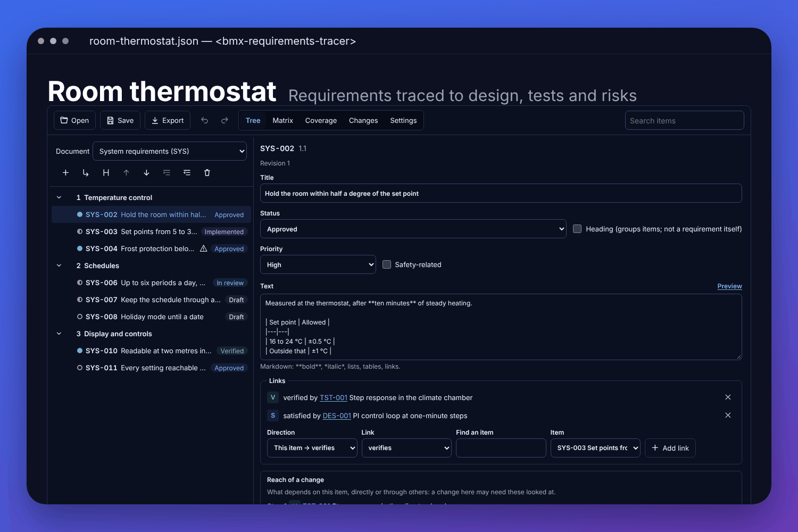
Task: Insert a heading with the H icon
Action: [106, 172]
